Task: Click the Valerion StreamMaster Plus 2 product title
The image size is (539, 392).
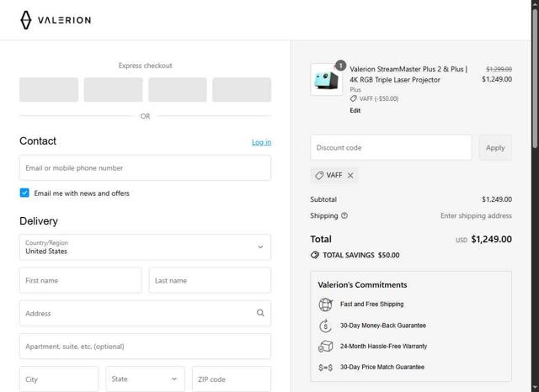Action: point(408,74)
